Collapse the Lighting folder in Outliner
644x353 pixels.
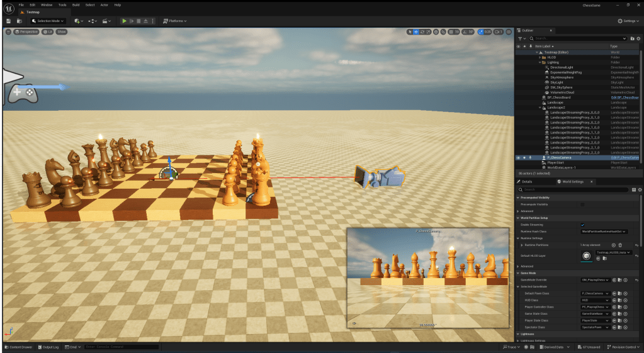[540, 62]
